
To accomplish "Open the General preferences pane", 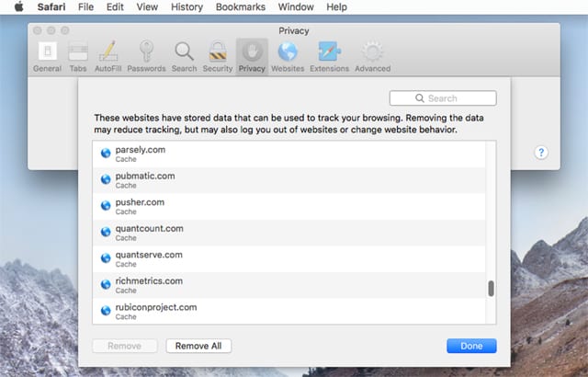I will [47, 54].
